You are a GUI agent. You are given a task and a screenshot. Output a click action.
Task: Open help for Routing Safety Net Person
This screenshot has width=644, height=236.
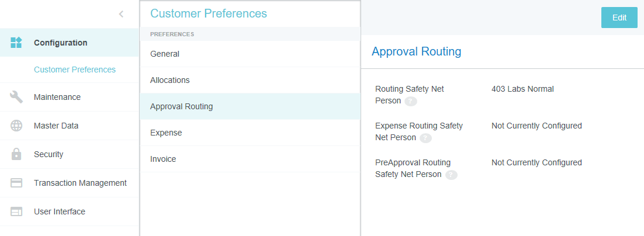tap(411, 101)
